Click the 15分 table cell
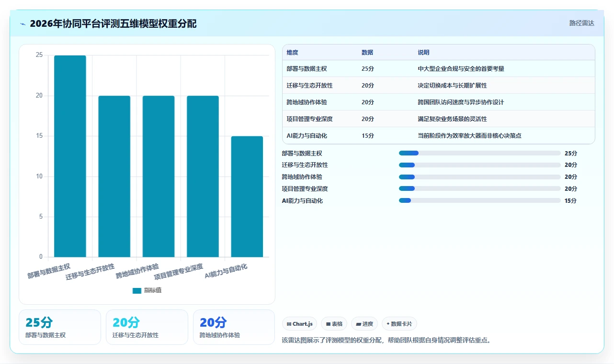This screenshot has height=364, width=614. [x=367, y=136]
